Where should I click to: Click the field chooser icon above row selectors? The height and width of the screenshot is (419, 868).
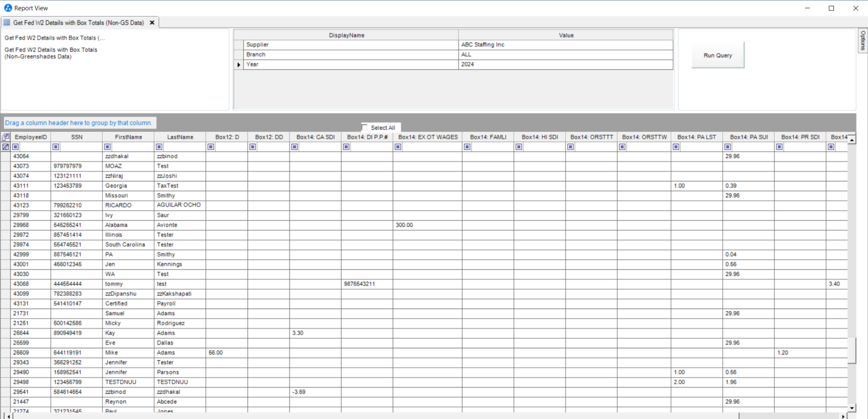pyautogui.click(x=6, y=137)
